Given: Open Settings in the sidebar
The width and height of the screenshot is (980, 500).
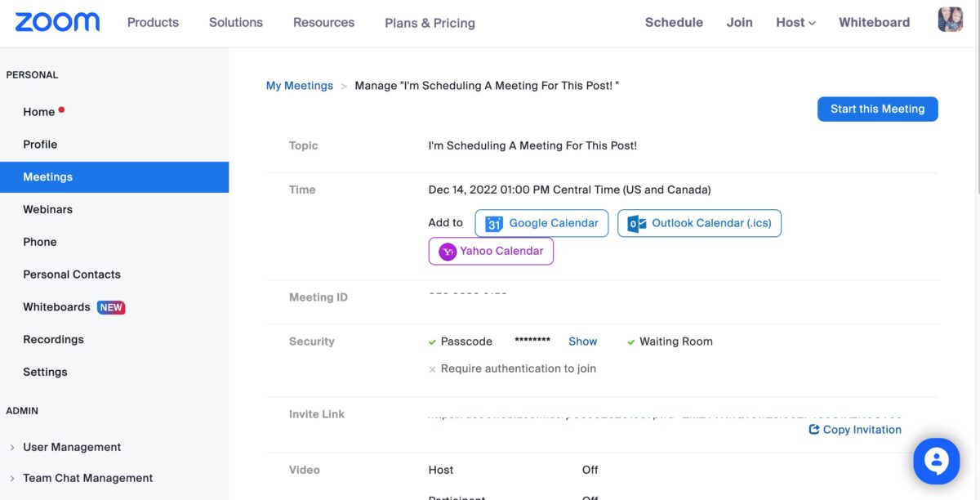Looking at the screenshot, I should [45, 373].
